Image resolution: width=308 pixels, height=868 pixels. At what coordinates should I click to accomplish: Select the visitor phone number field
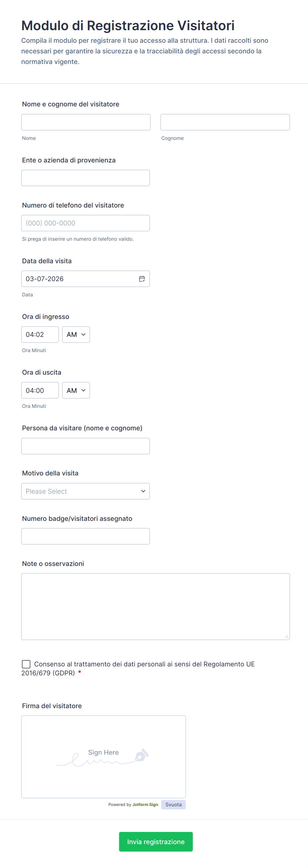85,223
